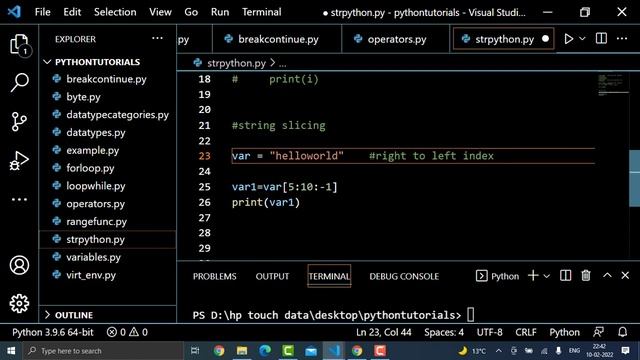640x360 pixels.
Task: Open the Search view in activity bar
Action: 19,82
